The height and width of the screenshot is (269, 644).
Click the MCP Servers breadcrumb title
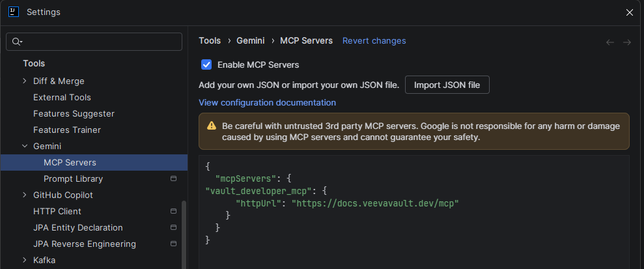coord(307,40)
